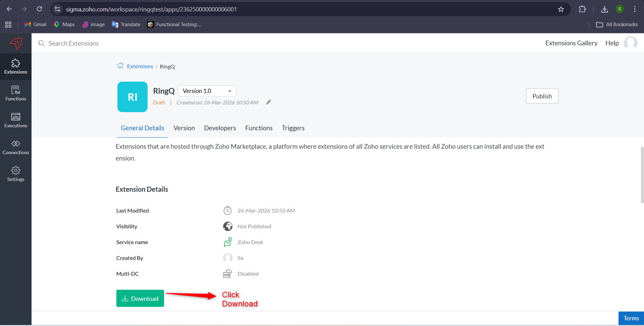
Task: Bookmark this page with the star
Action: [x=561, y=9]
